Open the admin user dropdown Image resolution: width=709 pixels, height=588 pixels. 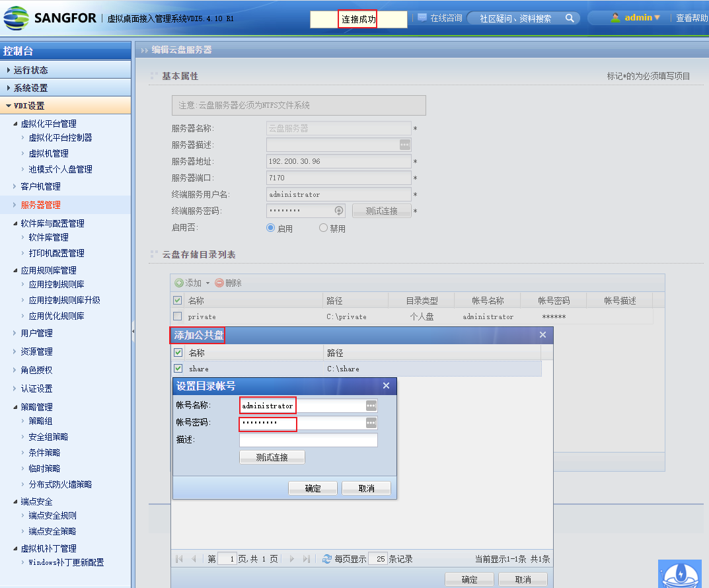click(637, 18)
